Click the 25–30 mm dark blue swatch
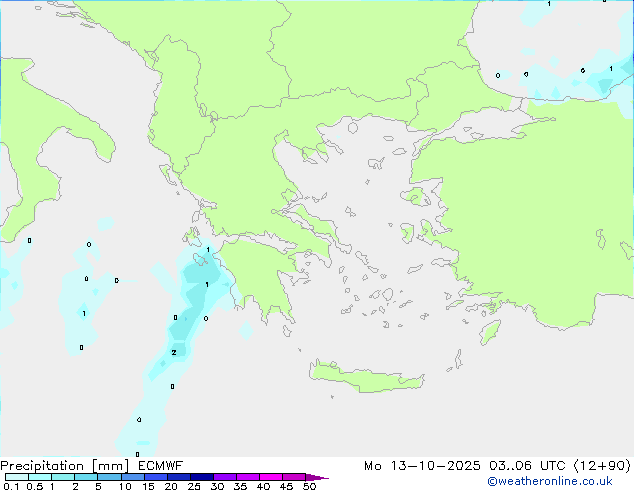Screen dimensions: 634x490 [x=202, y=477]
